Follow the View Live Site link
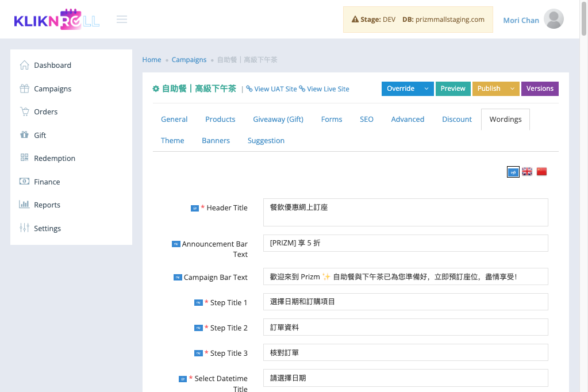 click(328, 89)
